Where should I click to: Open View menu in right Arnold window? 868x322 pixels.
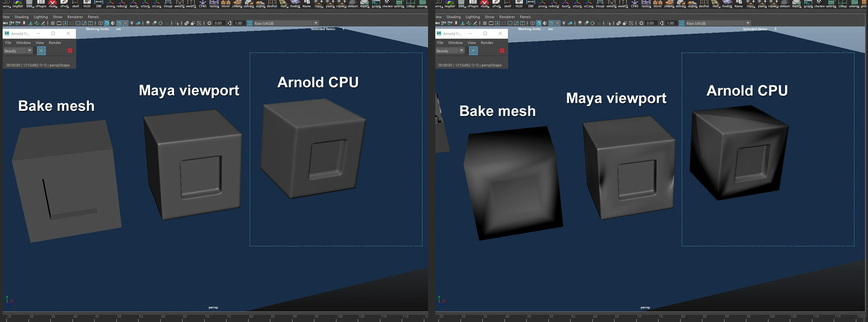tap(472, 43)
